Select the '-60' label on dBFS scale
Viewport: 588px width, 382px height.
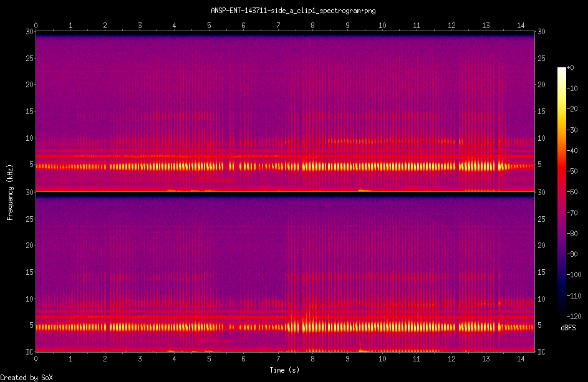pos(572,191)
